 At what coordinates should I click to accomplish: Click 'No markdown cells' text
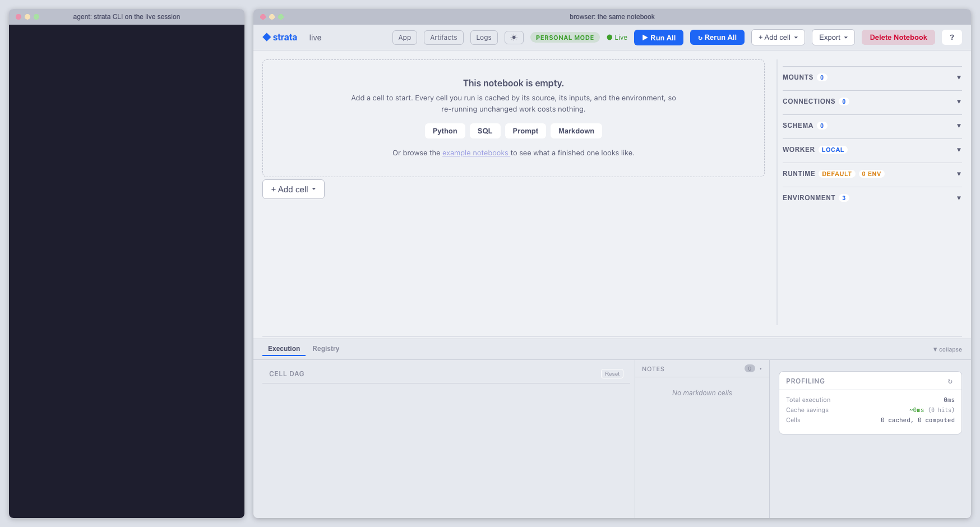(x=702, y=393)
